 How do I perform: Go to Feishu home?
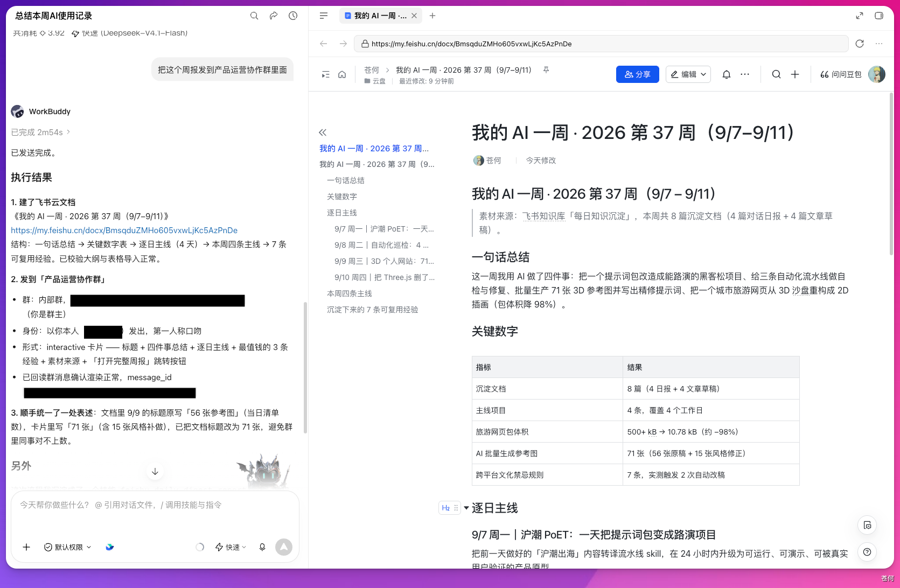click(x=342, y=74)
